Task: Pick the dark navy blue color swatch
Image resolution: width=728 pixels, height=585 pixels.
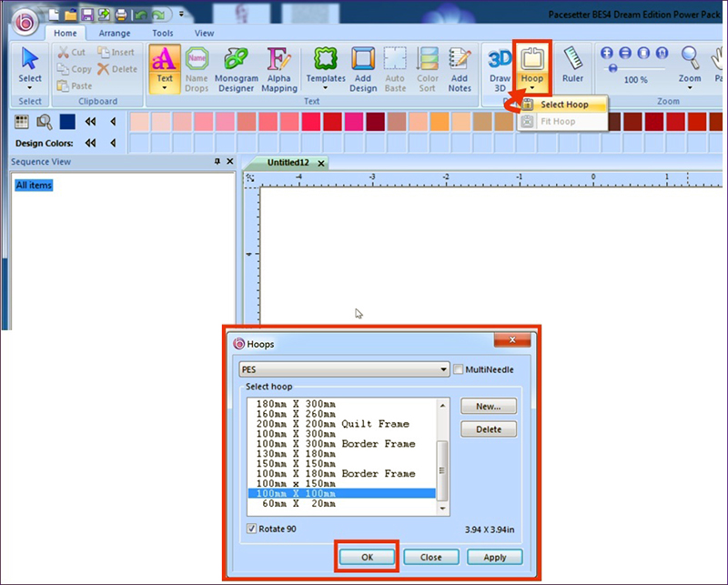Action: 67,121
